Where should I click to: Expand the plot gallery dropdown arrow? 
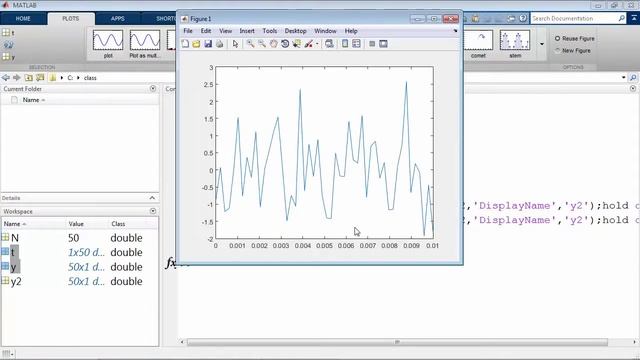(542, 44)
